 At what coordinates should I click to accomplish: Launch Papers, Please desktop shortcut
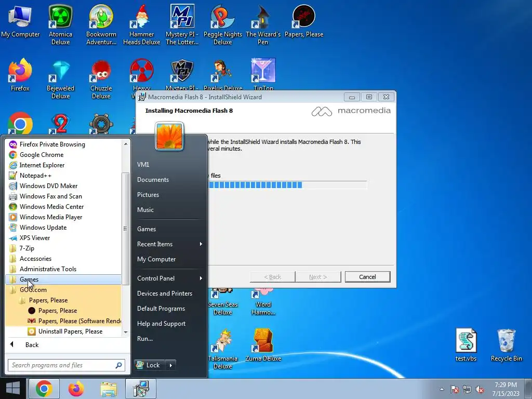coord(303,21)
